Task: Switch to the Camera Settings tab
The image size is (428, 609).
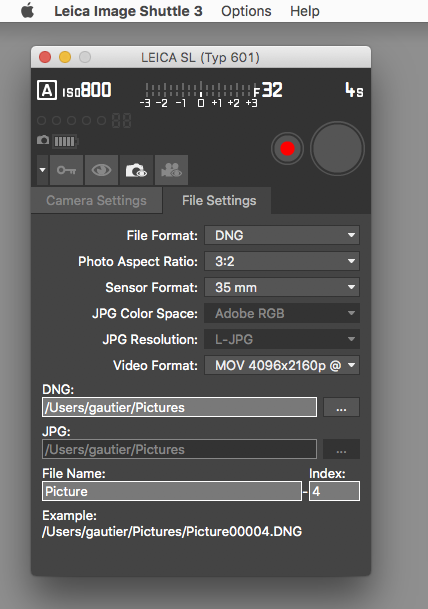Action: [x=96, y=200]
